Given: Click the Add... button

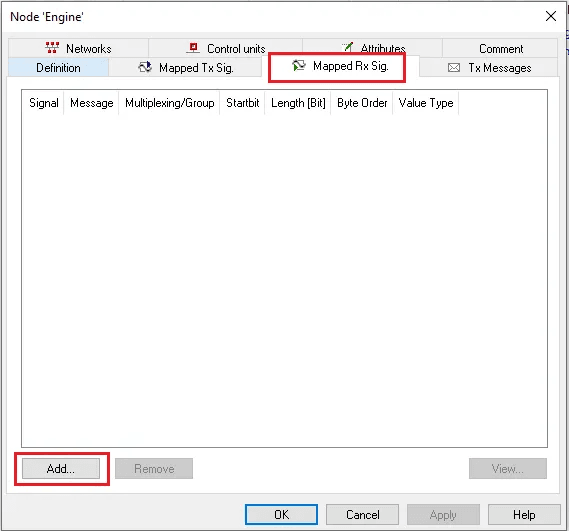Looking at the screenshot, I should tap(61, 469).
